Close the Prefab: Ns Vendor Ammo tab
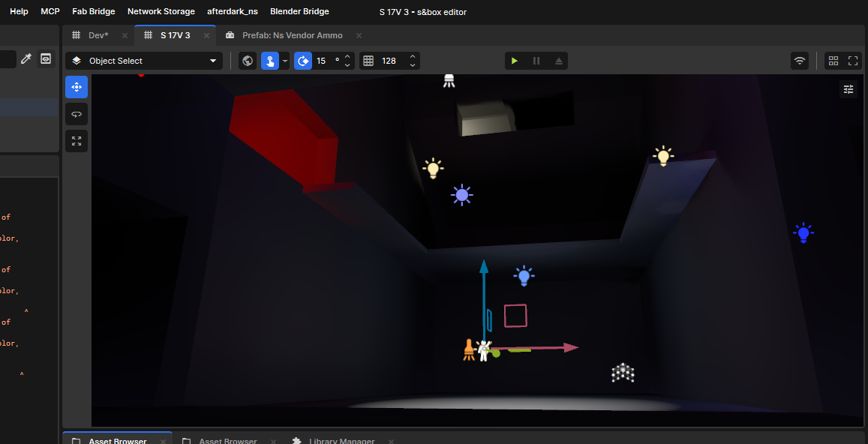 pos(359,35)
